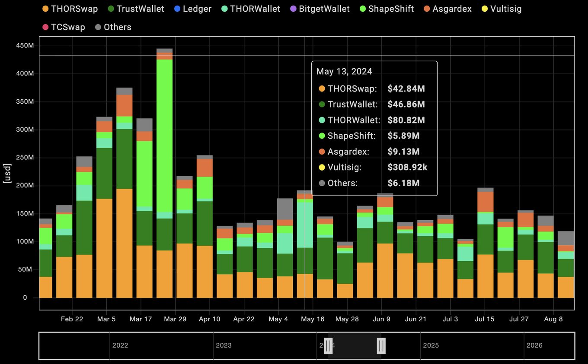This screenshot has width=588, height=364.
Task: Toggle Vultisig series in the legend
Action: pyautogui.click(x=502, y=9)
